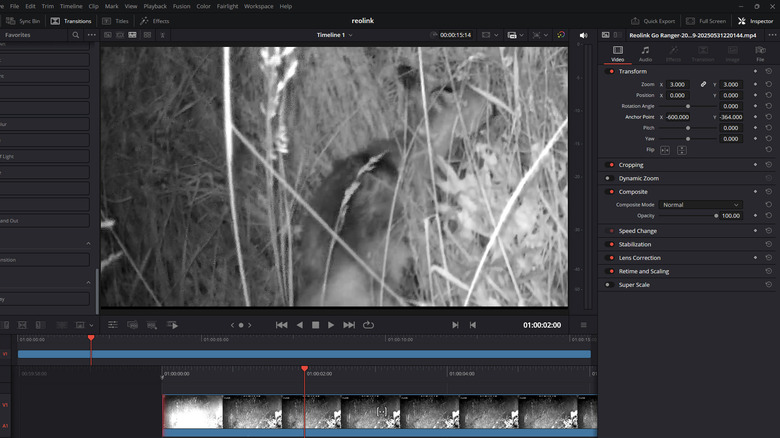Click the Quick Export button
The width and height of the screenshot is (780, 438).
point(653,21)
